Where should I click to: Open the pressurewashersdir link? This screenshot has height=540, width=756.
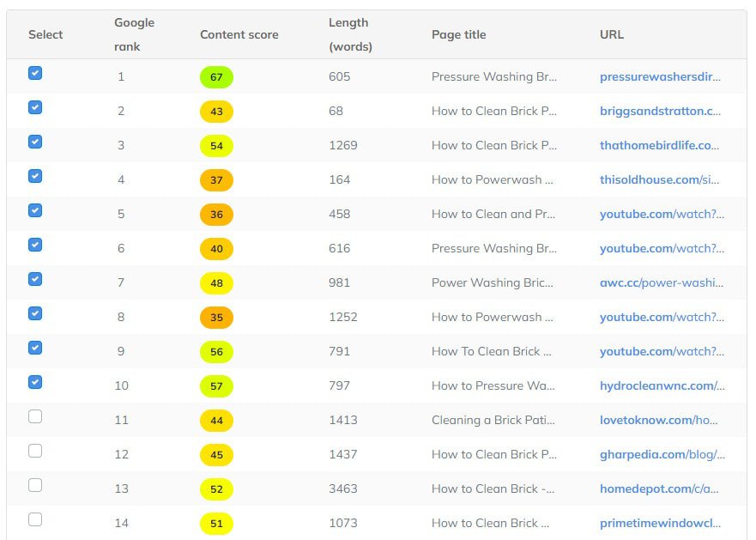coord(660,76)
